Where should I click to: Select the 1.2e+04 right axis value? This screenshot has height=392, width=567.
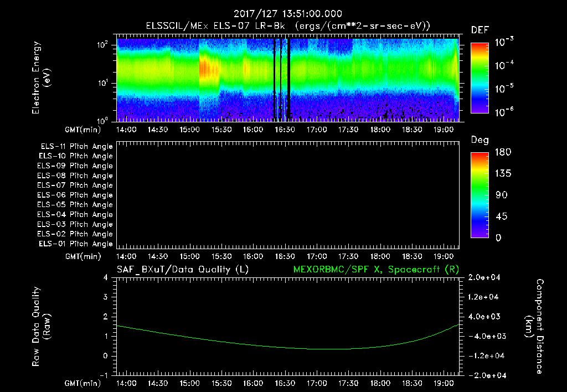[484, 297]
